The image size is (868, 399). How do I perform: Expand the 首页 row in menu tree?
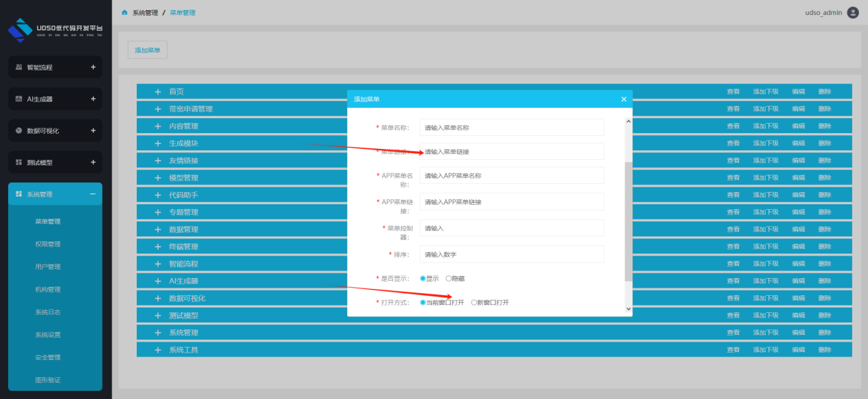coord(157,92)
